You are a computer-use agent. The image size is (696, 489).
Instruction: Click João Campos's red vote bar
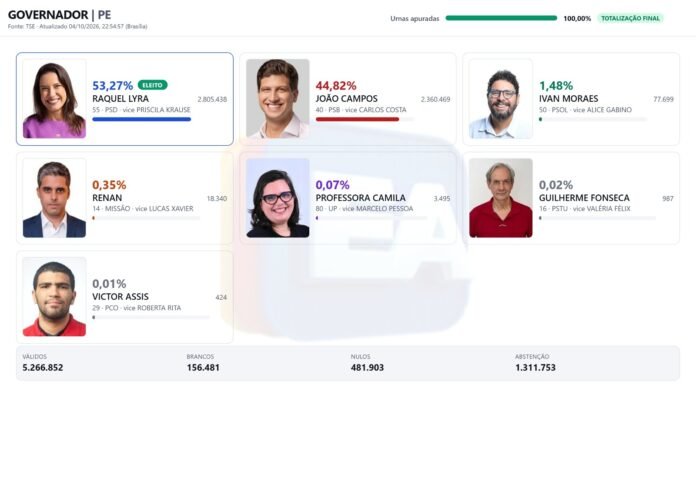pos(364,119)
